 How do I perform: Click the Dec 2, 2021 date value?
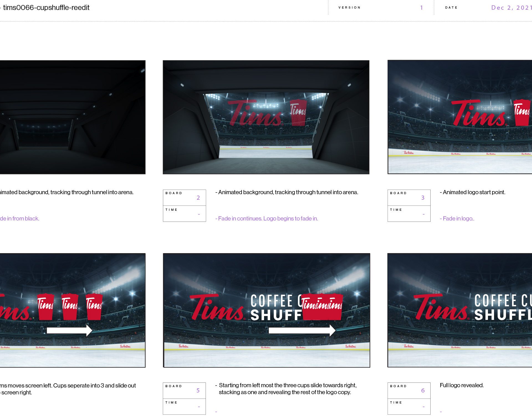[511, 8]
